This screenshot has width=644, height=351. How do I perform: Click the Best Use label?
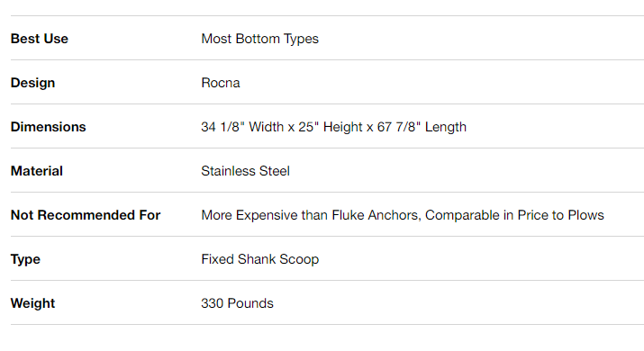point(40,39)
